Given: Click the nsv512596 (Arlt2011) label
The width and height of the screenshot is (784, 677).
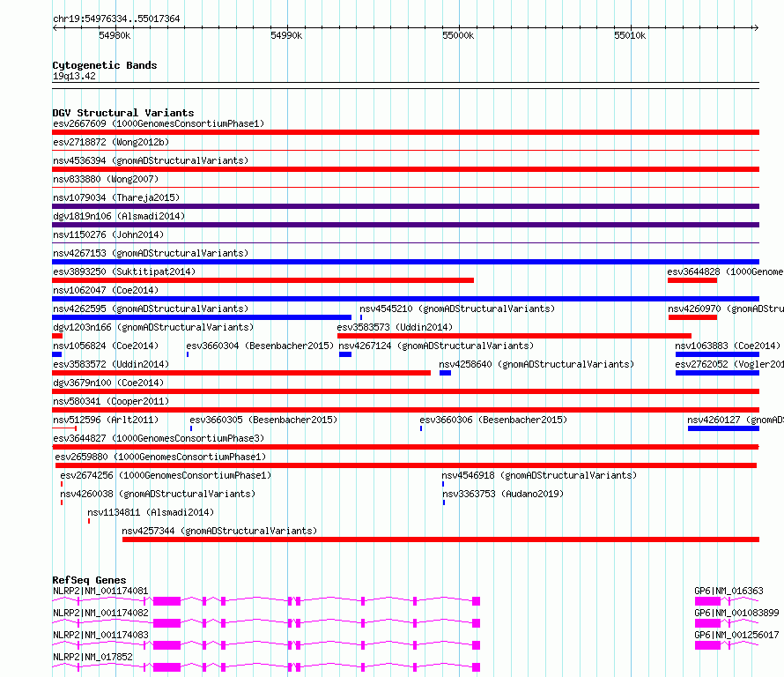Looking at the screenshot, I should tap(106, 420).
